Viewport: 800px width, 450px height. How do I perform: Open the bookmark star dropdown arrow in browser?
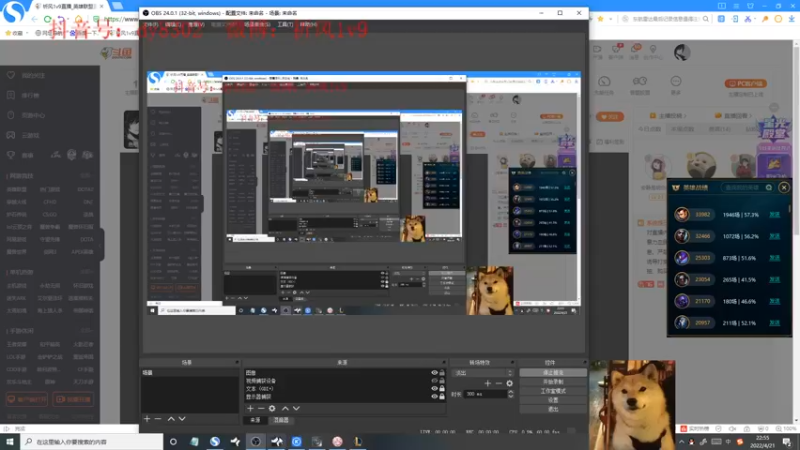coord(610,19)
